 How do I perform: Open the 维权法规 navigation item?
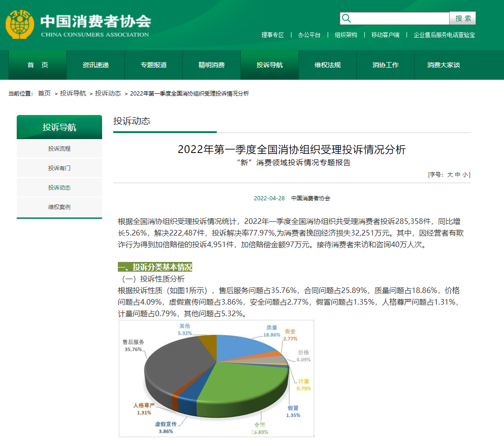click(328, 65)
